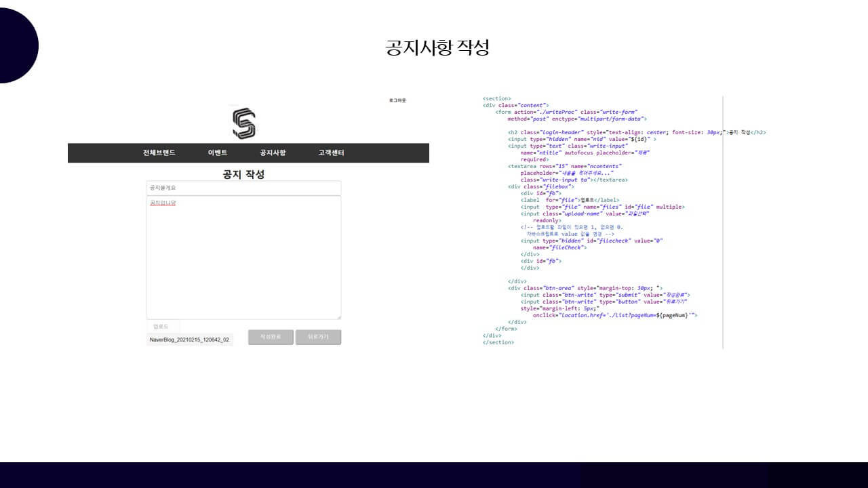
Task: Click the input class="write-input" type="text" line
Action: [x=568, y=146]
